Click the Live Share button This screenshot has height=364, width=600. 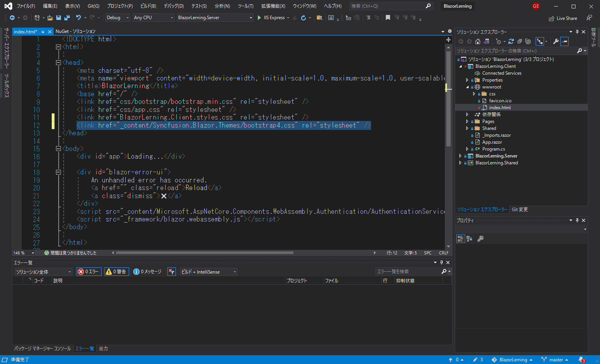(x=563, y=18)
